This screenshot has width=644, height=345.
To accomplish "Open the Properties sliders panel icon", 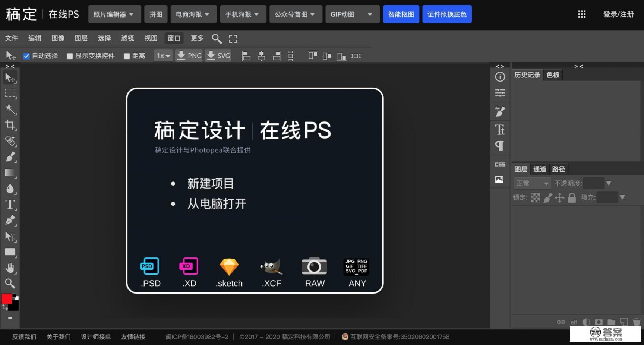I will click(500, 93).
